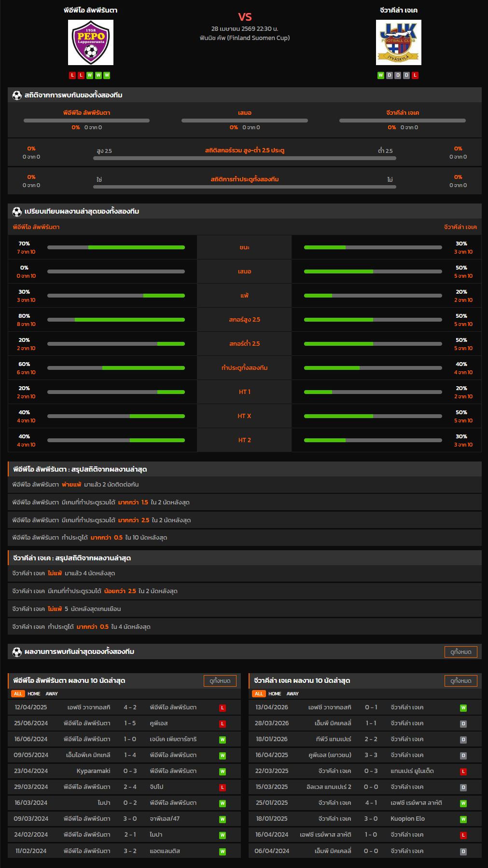Image resolution: width=488 pixels, height=868 pixels.
Task: Click ดูทั้งหมด for จีวาคีล่า เจเค last 10 matches
Action: pos(460,681)
